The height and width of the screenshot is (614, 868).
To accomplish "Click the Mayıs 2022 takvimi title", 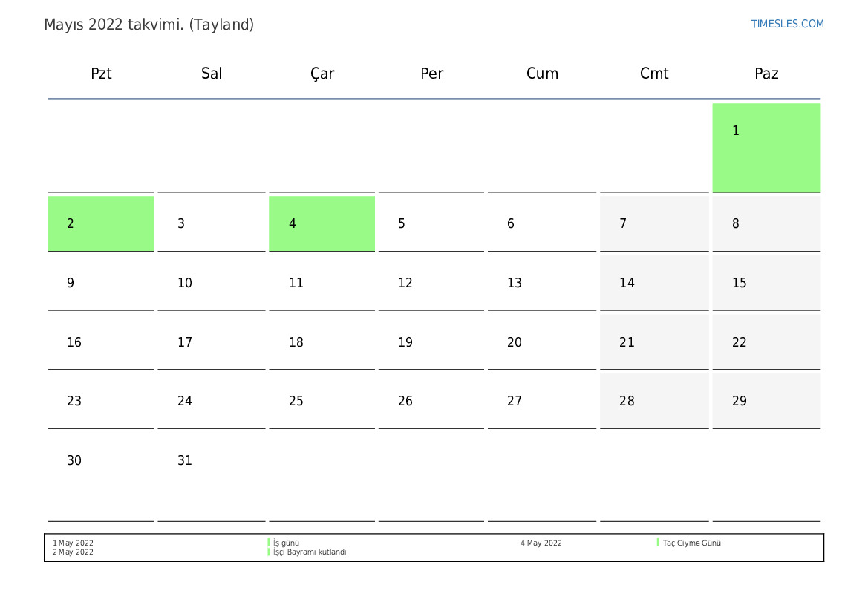I will point(149,25).
